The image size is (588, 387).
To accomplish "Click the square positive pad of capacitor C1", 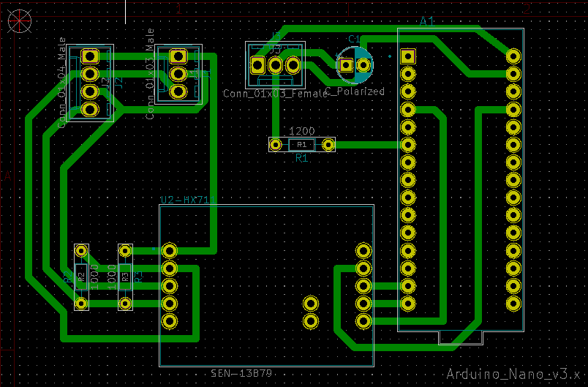I will coord(346,65).
